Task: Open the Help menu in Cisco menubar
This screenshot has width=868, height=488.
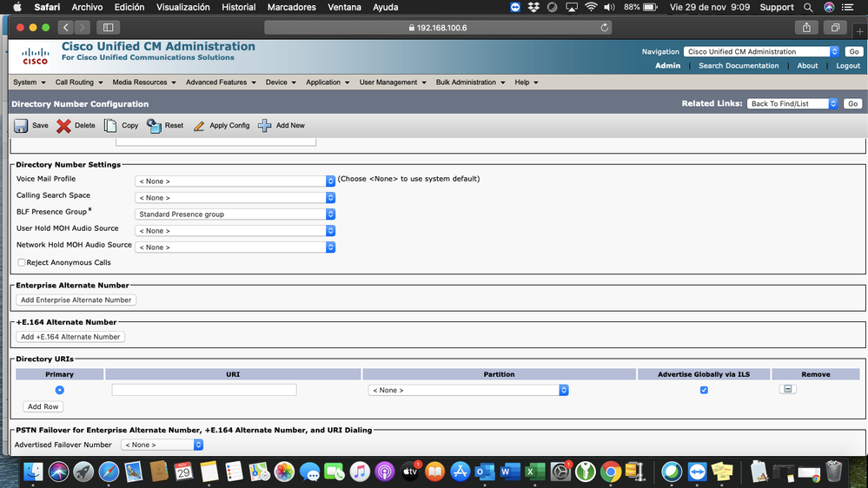Action: pyautogui.click(x=527, y=82)
